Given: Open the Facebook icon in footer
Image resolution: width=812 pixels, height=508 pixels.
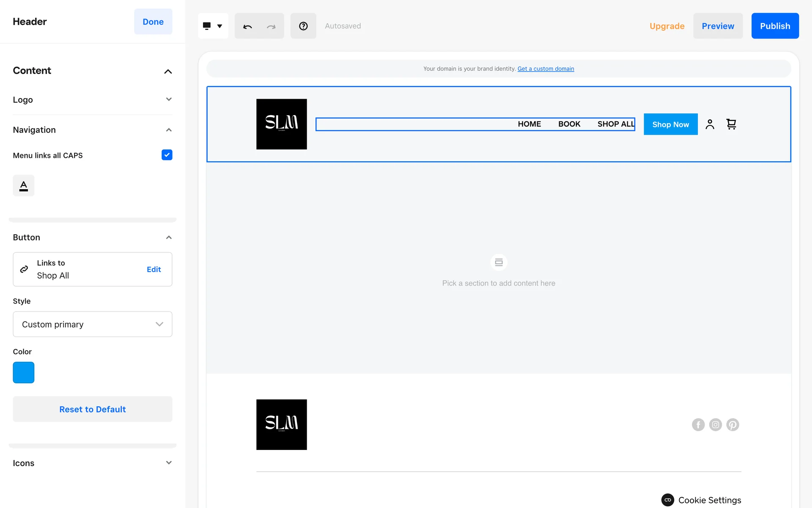Looking at the screenshot, I should [698, 425].
